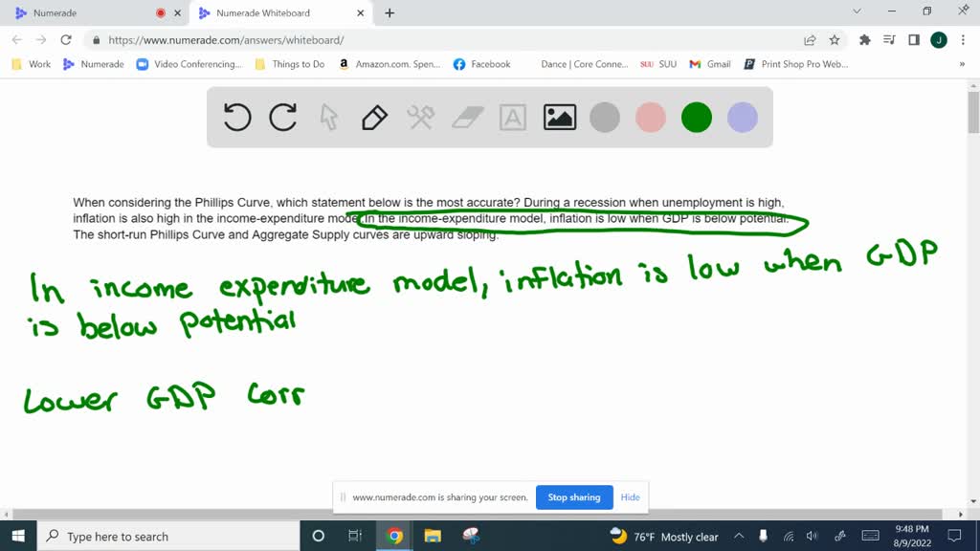This screenshot has height=551, width=980.
Task: Hide the screen sharing banner
Action: pyautogui.click(x=630, y=496)
